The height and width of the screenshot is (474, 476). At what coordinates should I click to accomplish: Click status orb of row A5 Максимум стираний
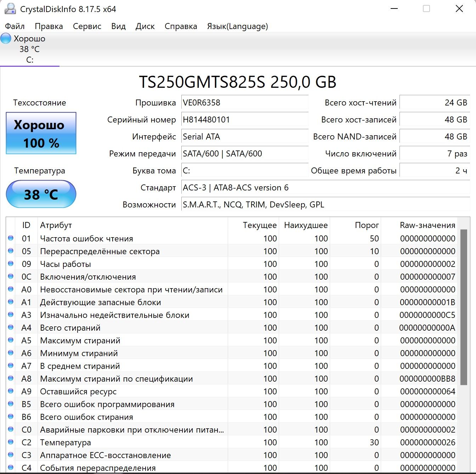click(x=11, y=340)
